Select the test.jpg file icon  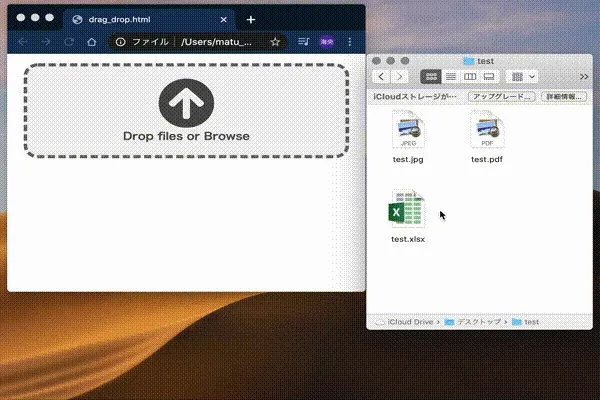407,131
